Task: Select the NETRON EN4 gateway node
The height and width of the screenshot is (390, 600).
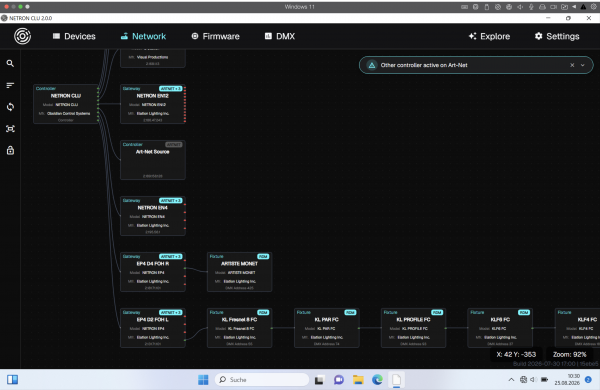Action: [x=153, y=216]
